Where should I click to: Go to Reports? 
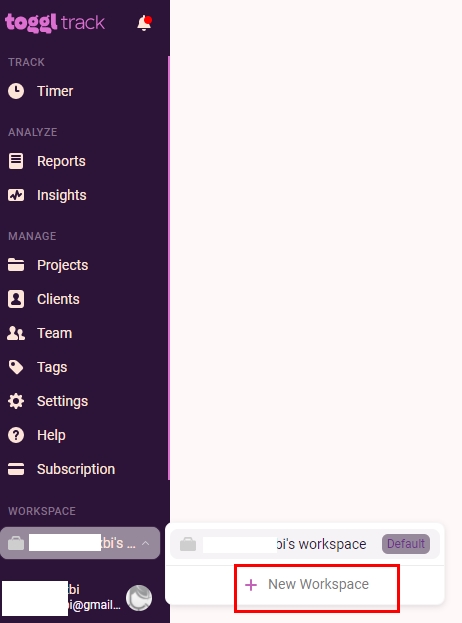tap(61, 161)
